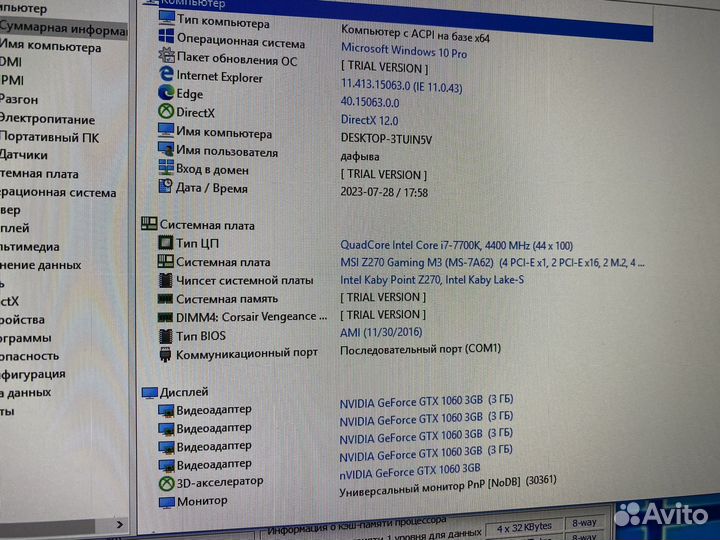The height and width of the screenshot is (540, 720).
Task: Open the Датчики tree item
Action: click(x=23, y=156)
